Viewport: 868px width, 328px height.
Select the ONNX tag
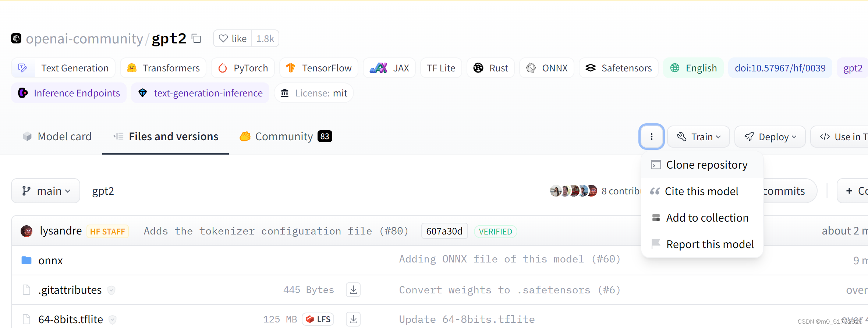(x=547, y=68)
